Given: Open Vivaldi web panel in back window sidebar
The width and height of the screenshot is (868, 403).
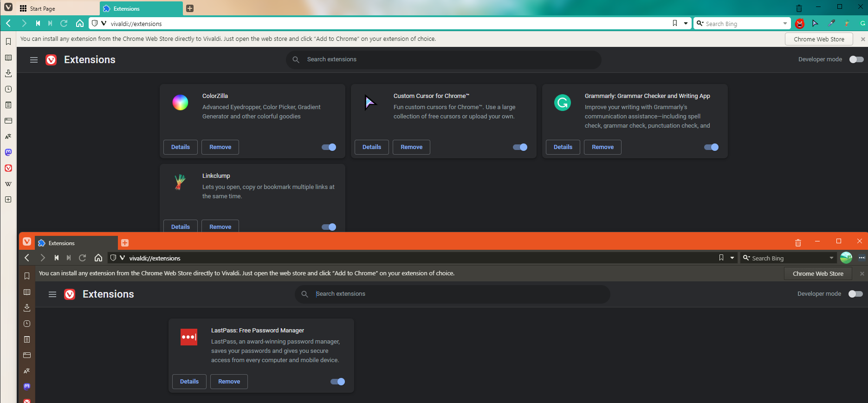Looking at the screenshot, I should 8,168.
